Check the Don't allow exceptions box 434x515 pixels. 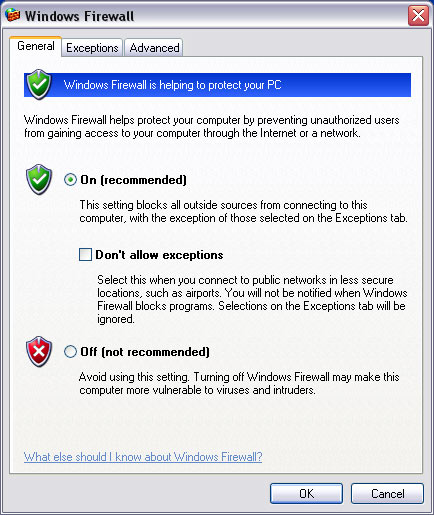pos(85,255)
